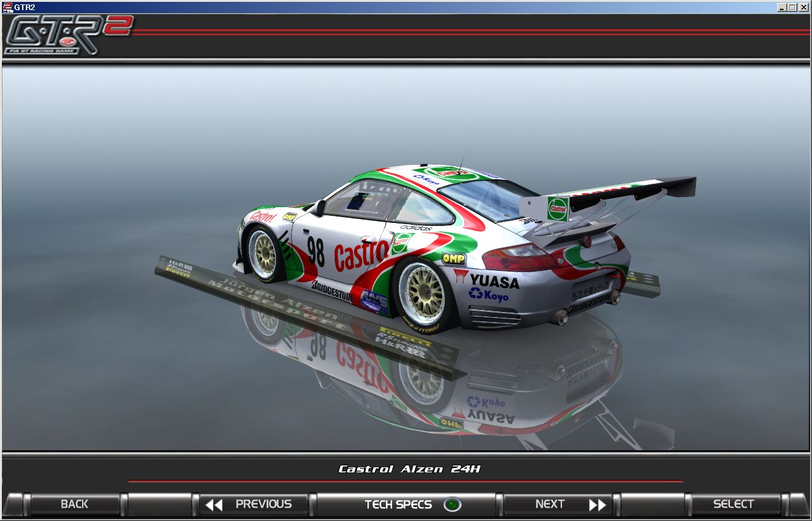Show the previous car with PREVIOUS
Image resolution: width=812 pixels, height=521 pixels.
pos(254,504)
